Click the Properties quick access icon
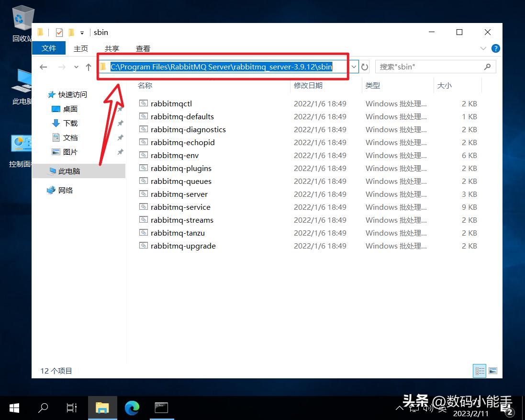The height and width of the screenshot is (420, 525). 59,33
